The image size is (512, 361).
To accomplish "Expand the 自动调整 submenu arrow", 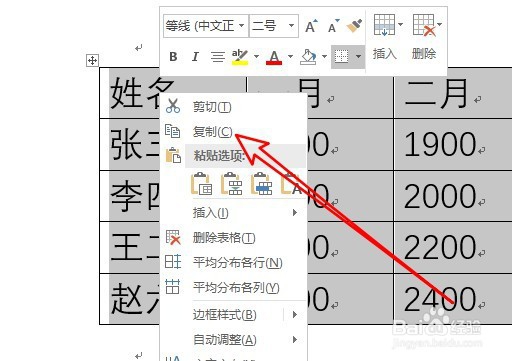I will [294, 339].
